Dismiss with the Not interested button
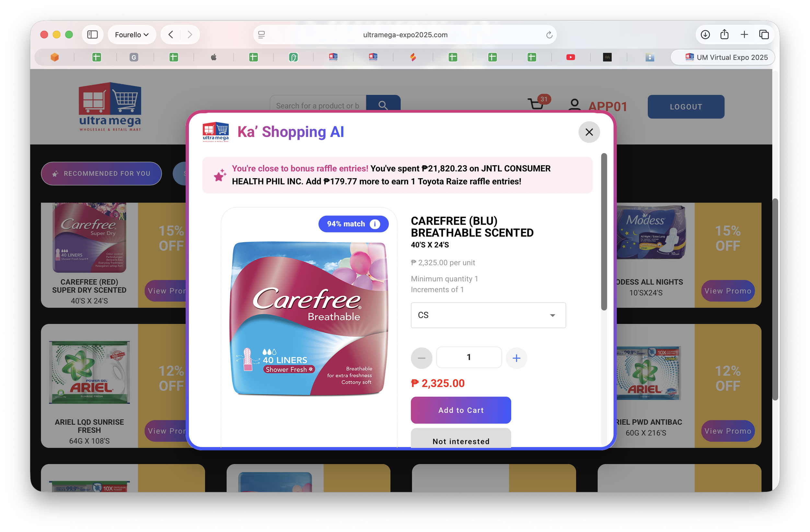 [460, 439]
